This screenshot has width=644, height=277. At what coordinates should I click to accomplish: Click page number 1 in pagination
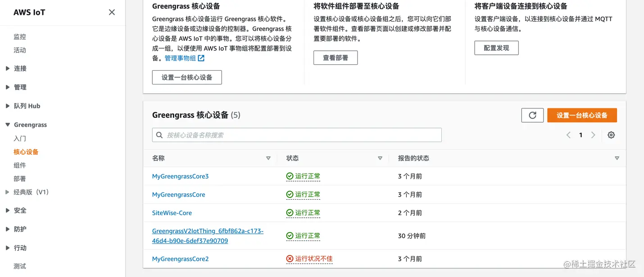581,135
